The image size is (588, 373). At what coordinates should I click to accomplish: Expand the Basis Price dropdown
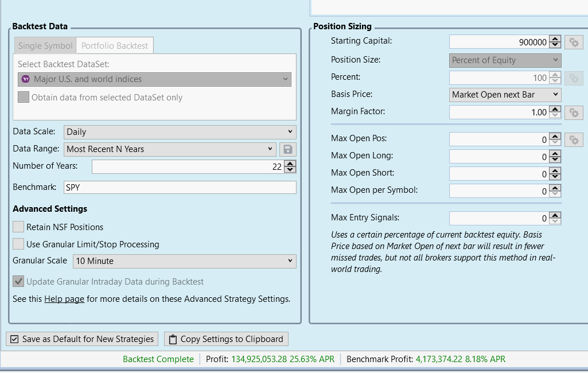(505, 95)
